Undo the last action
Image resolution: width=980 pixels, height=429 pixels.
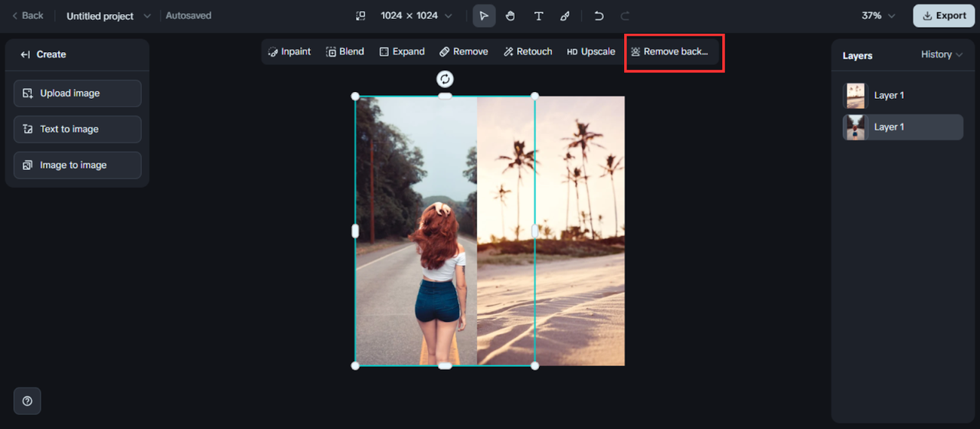pyautogui.click(x=599, y=16)
